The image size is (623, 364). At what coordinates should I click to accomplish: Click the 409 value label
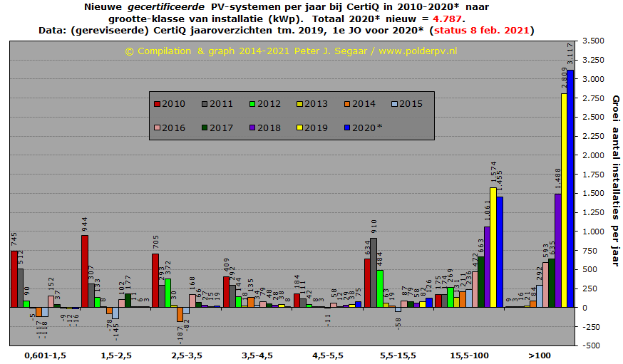pos(226,265)
